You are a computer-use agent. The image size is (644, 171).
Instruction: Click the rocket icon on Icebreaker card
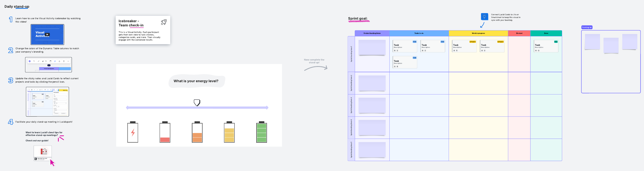pyautogui.click(x=164, y=22)
